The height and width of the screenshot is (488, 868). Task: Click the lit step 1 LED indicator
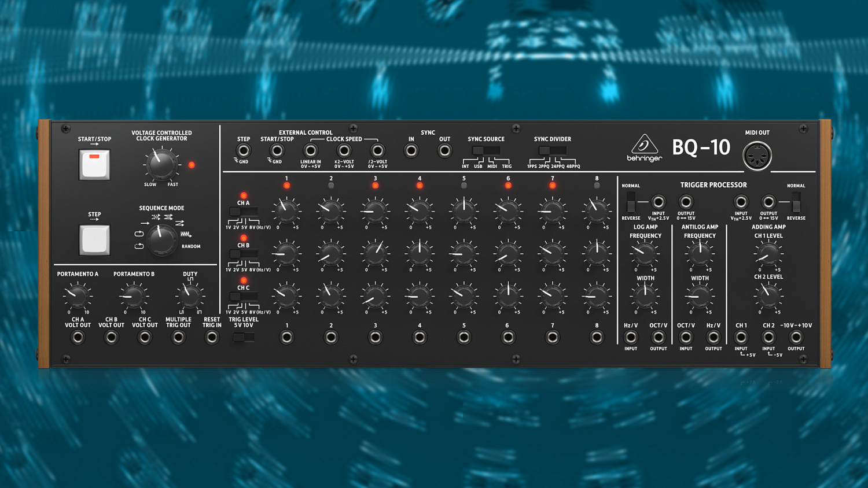[x=287, y=185]
